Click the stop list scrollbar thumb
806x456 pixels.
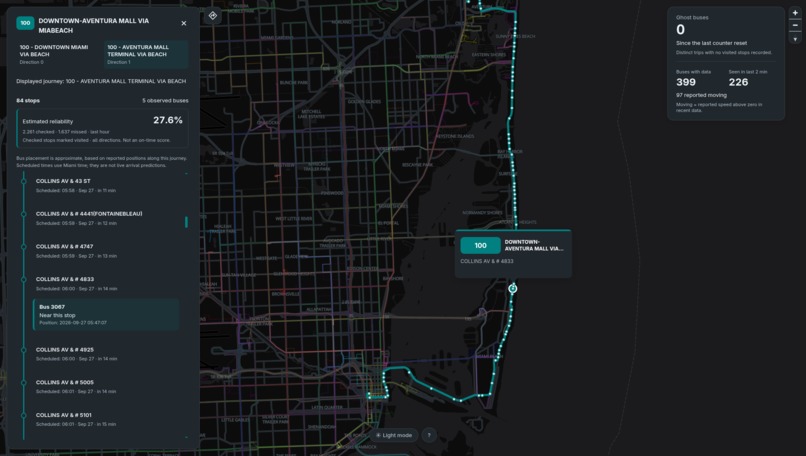click(186, 222)
